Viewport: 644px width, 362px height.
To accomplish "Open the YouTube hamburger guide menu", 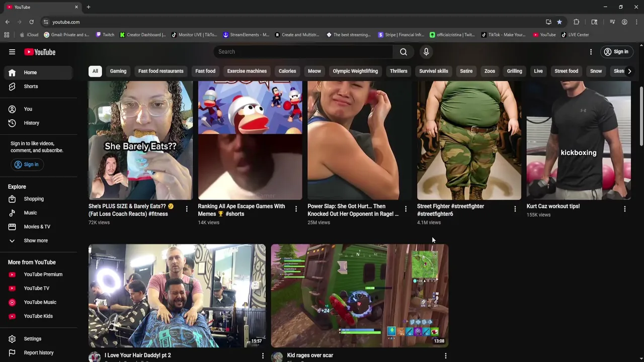I will 12,52.
